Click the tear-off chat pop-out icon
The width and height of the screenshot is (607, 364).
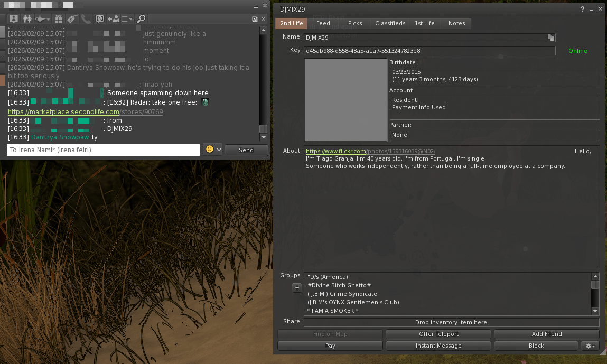[255, 19]
